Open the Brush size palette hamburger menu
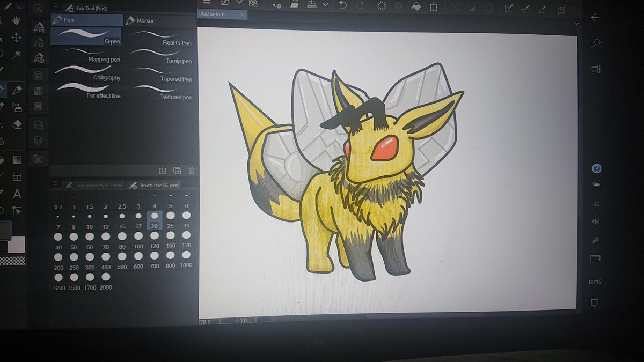The height and width of the screenshot is (362, 644). tap(54, 184)
